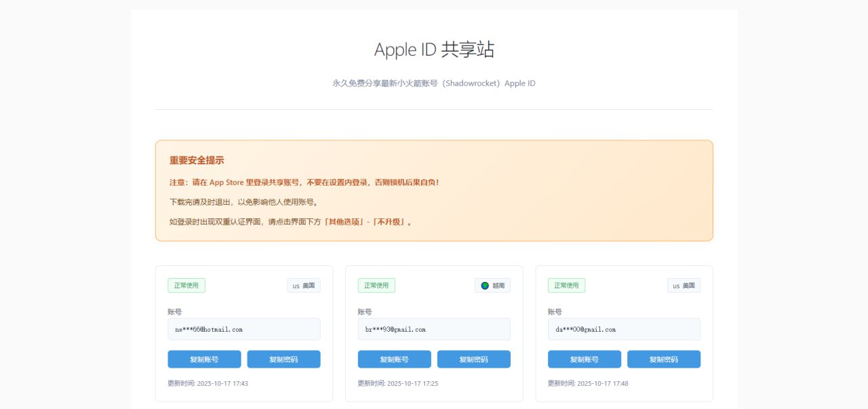Click the 重要安全提示 warning heading
868x409 pixels.
pos(196,160)
